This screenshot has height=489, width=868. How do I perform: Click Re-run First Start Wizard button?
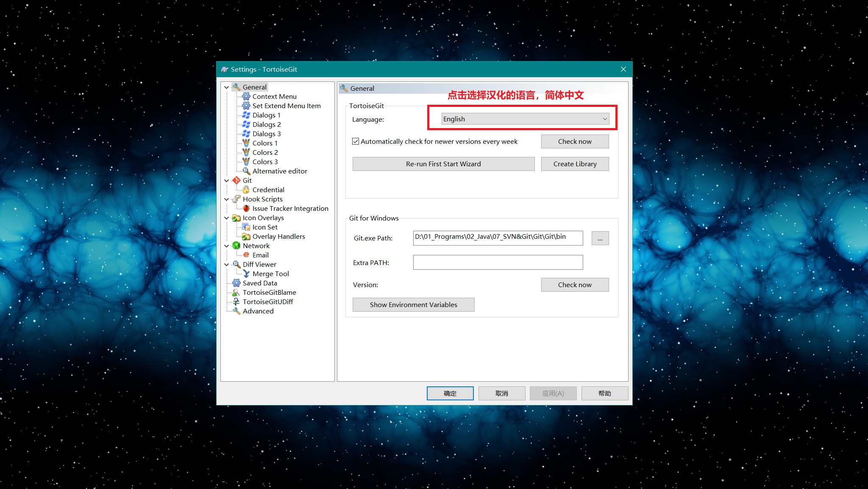click(x=443, y=164)
